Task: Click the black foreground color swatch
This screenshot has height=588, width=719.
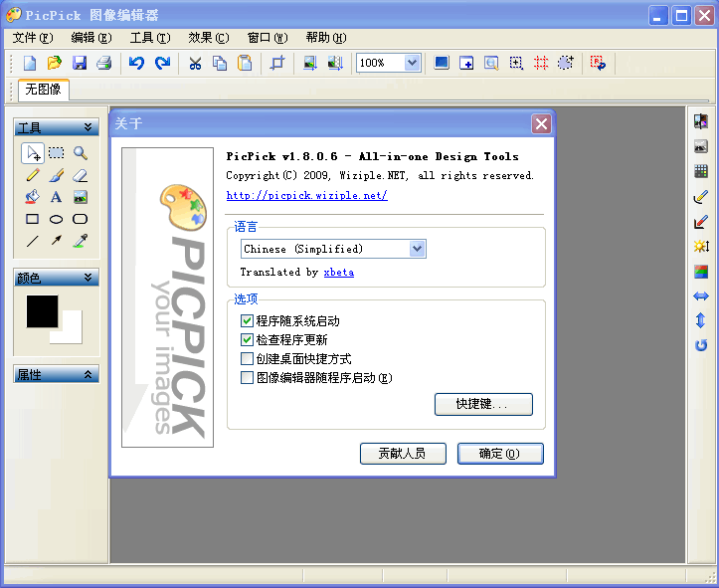Action: [x=42, y=311]
